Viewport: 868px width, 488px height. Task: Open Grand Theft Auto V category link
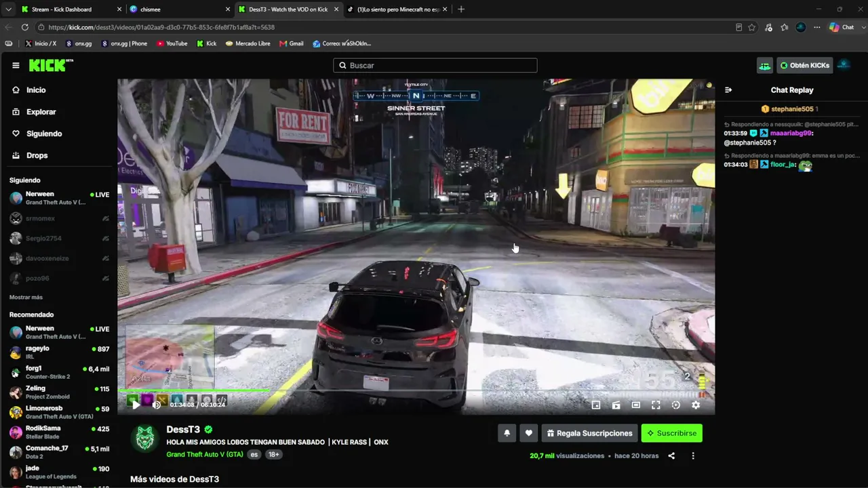[x=205, y=454]
